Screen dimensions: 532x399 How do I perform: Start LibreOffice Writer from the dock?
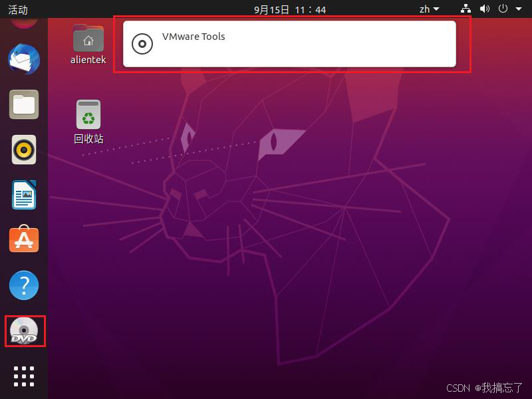pyautogui.click(x=24, y=195)
